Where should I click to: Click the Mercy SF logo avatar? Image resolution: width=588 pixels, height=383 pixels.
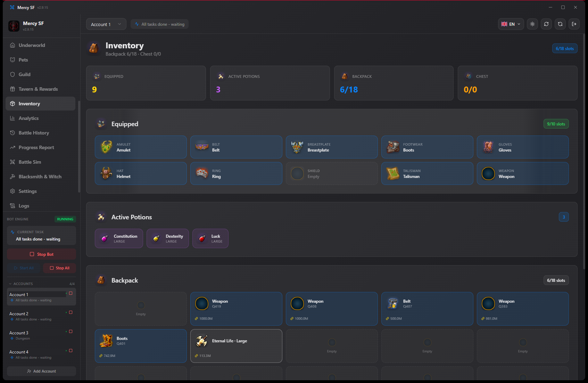(14, 26)
